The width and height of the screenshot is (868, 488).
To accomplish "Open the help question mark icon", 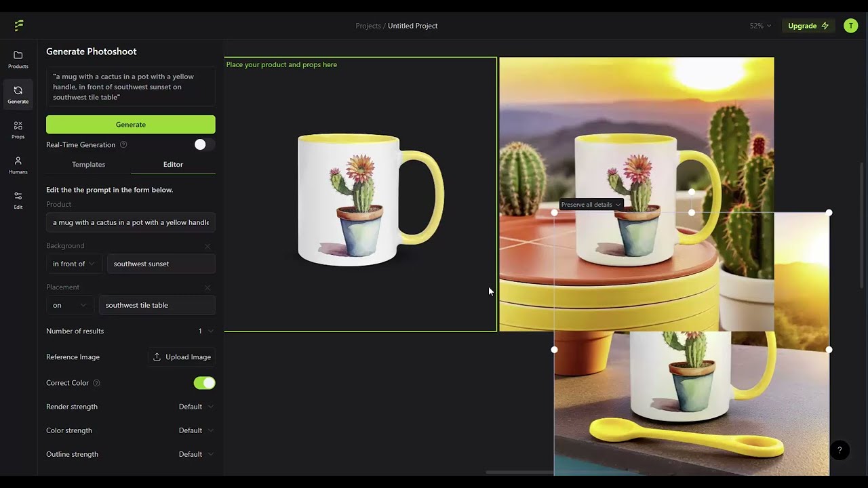I will click(x=840, y=450).
